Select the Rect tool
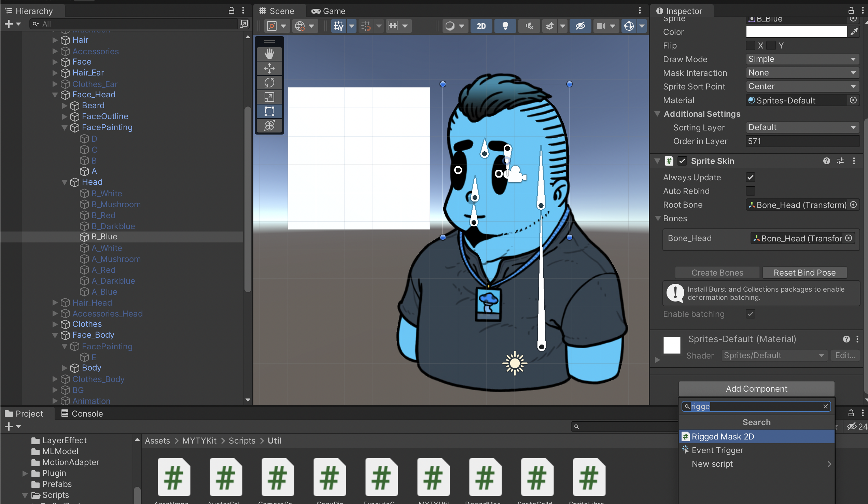868x504 pixels. (269, 111)
